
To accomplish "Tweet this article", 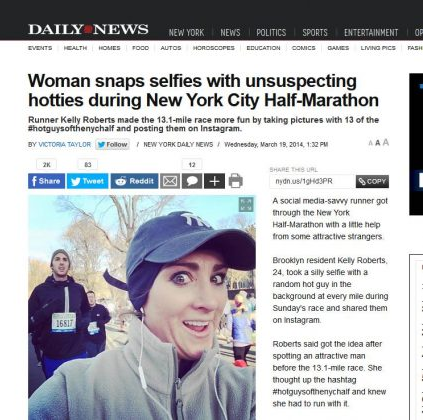I will (x=88, y=181).
